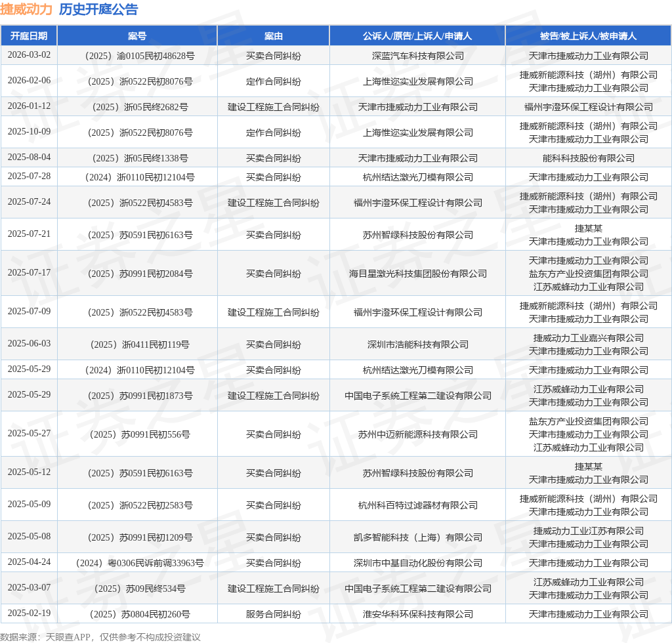Screen dimensions: 672x643
Task: Click defendant 盐东方产业投资集团有限公司 in 2025-07-17 row
Action: pyautogui.click(x=589, y=274)
